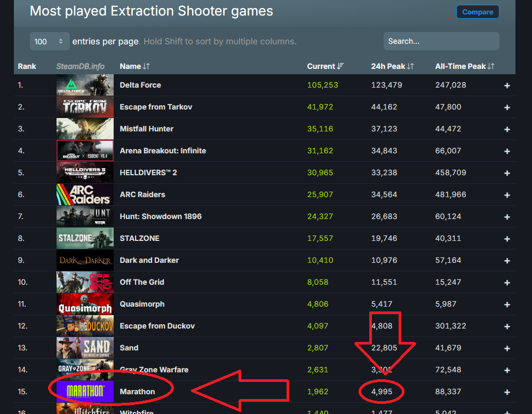Add Hunt: Showdown 1896 with plus icon

pyautogui.click(x=507, y=217)
